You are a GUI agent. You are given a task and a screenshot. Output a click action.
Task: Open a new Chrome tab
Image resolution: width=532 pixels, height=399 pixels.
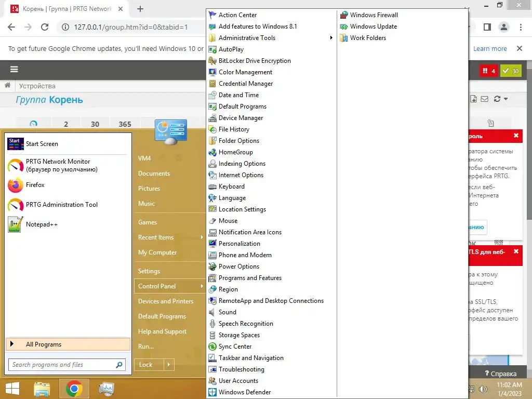pos(140,9)
